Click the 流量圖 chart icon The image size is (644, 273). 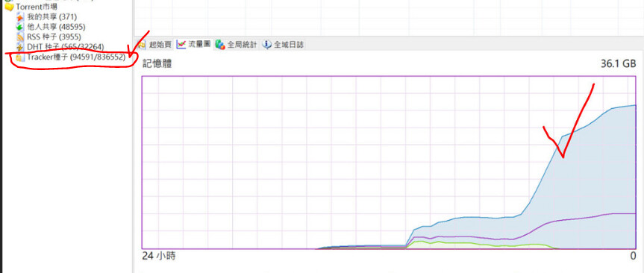(x=181, y=44)
